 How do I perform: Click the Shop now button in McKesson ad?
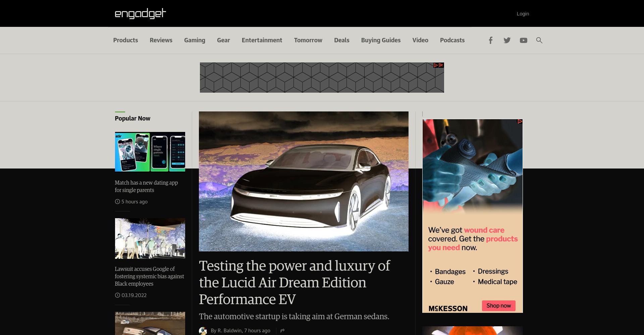pos(498,306)
